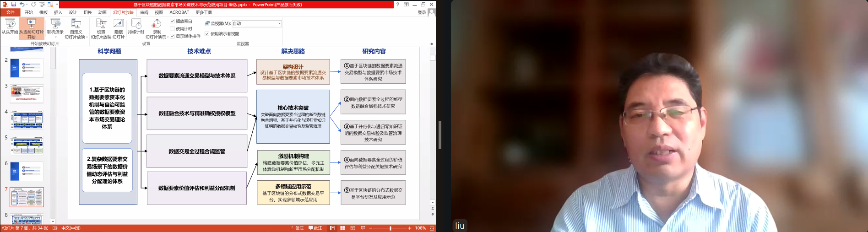The width and height of the screenshot is (868, 232).
Task: Click the 隐藏幻灯片 hide slide icon
Action: click(x=119, y=24)
